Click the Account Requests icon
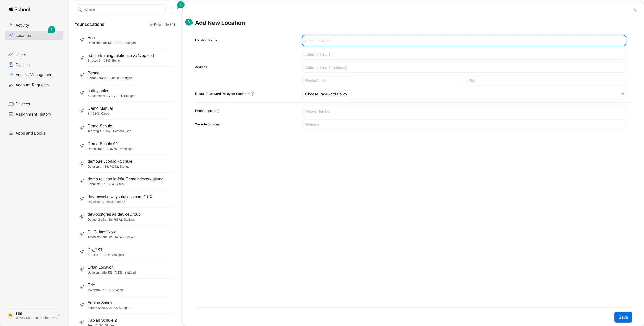 tap(11, 85)
